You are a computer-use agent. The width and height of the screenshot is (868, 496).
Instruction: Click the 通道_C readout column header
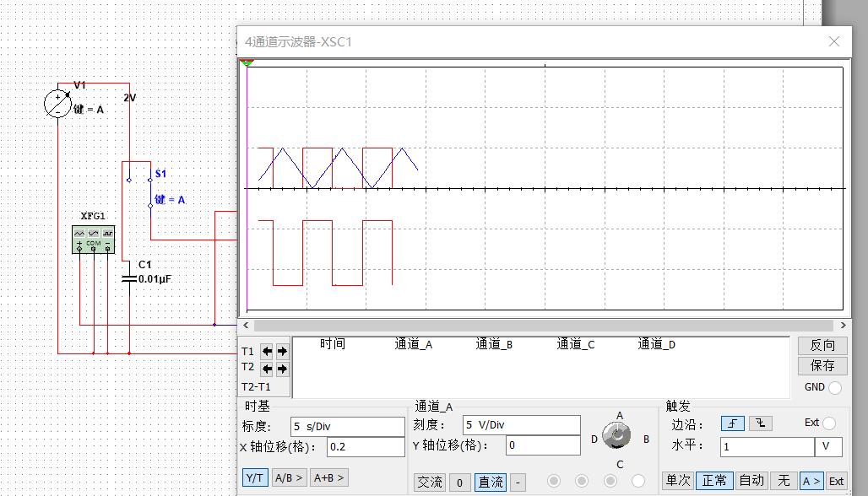point(576,344)
